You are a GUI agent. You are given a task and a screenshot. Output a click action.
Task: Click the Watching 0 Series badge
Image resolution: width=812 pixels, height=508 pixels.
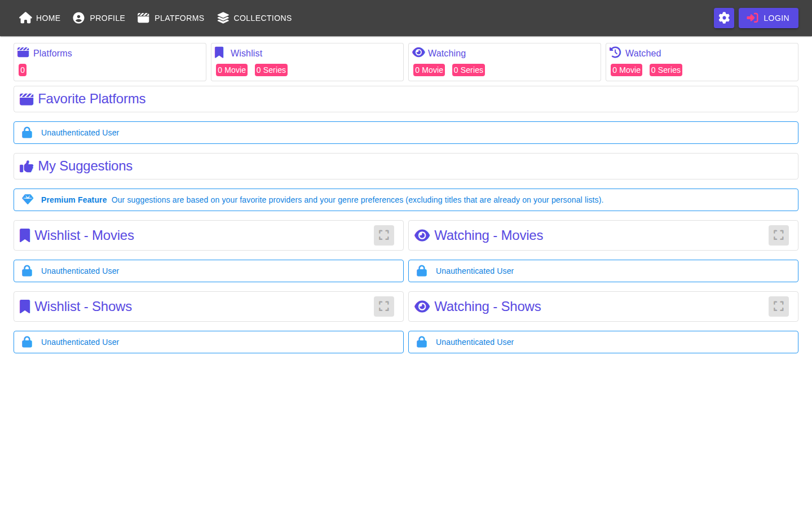pos(469,70)
